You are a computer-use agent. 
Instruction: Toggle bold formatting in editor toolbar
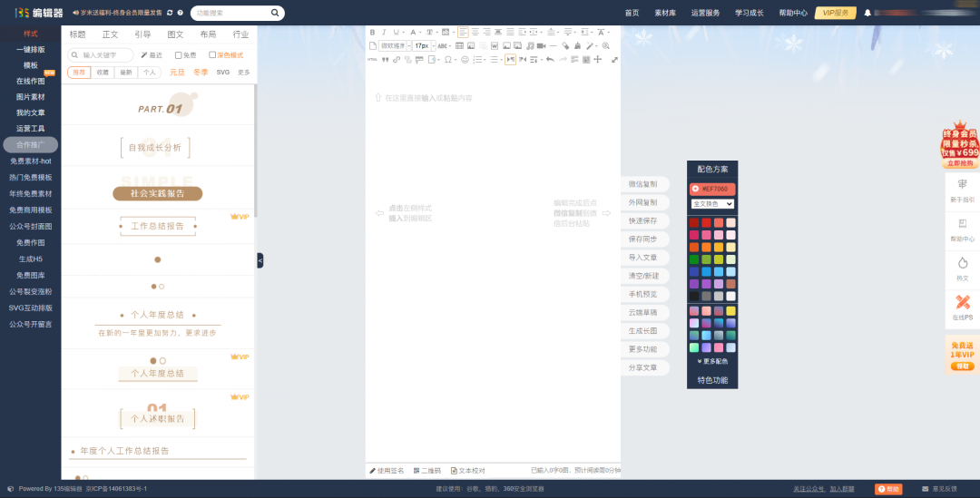click(x=372, y=32)
